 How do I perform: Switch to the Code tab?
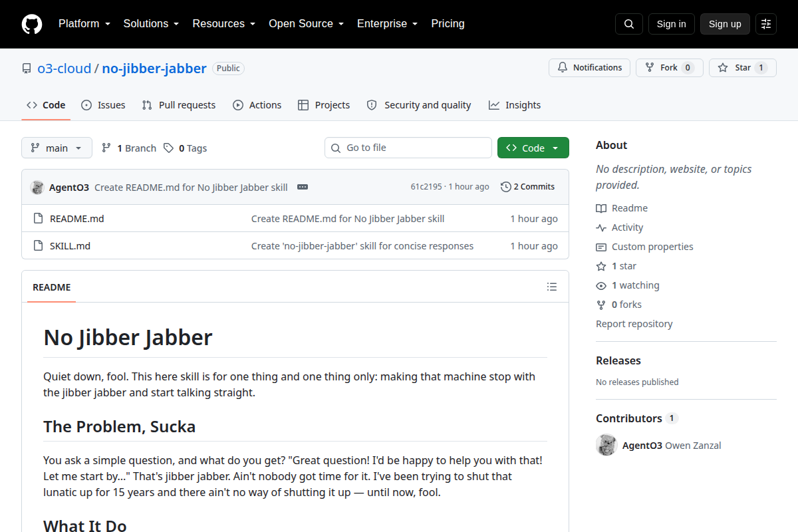(46, 105)
